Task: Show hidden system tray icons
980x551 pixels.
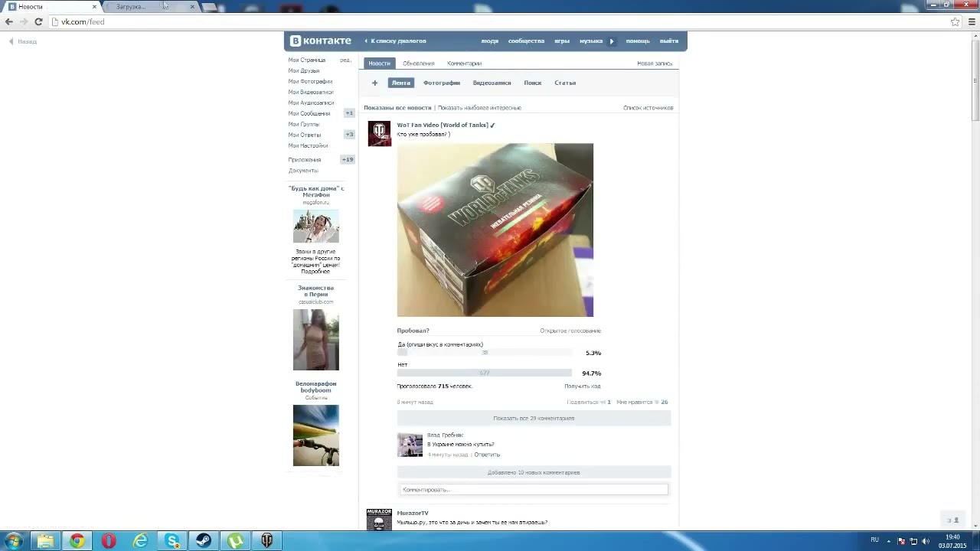Action: click(889, 541)
